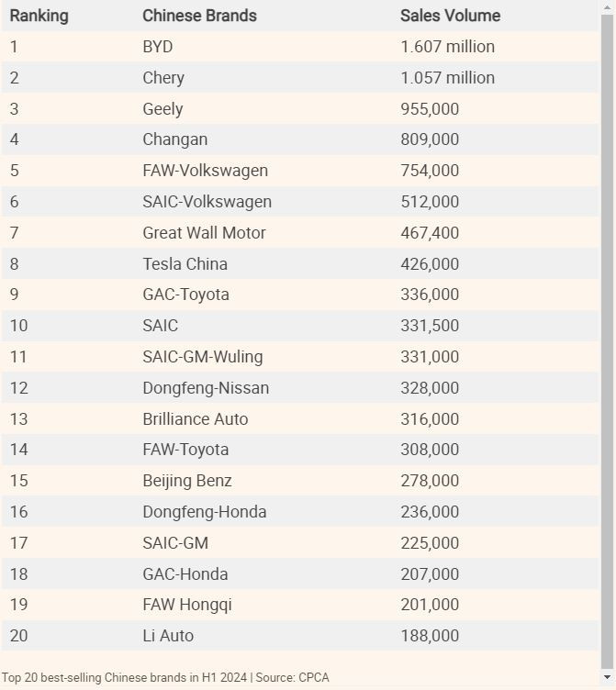This screenshot has width=616, height=690.
Task: Select the FAW-Volkswagen brand cell
Action: pos(205,171)
